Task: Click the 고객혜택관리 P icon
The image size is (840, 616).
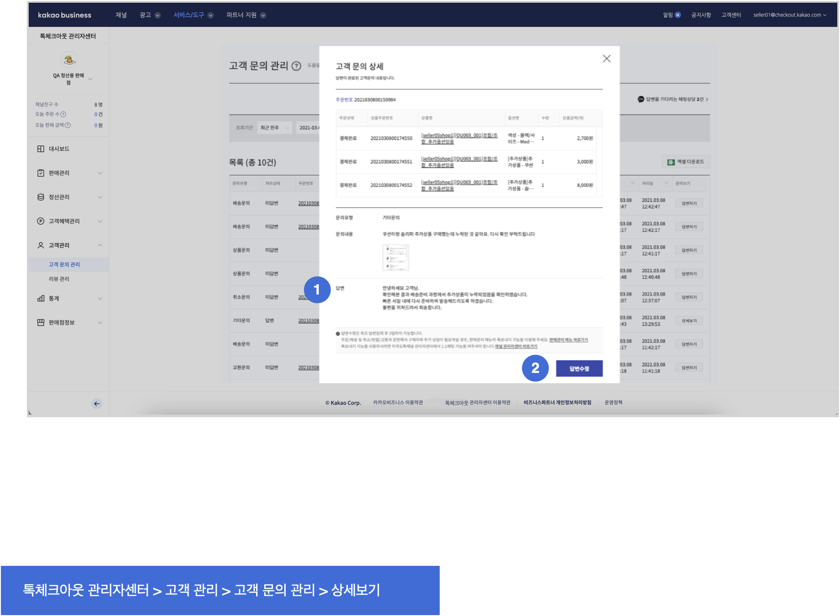Action: [x=41, y=221]
